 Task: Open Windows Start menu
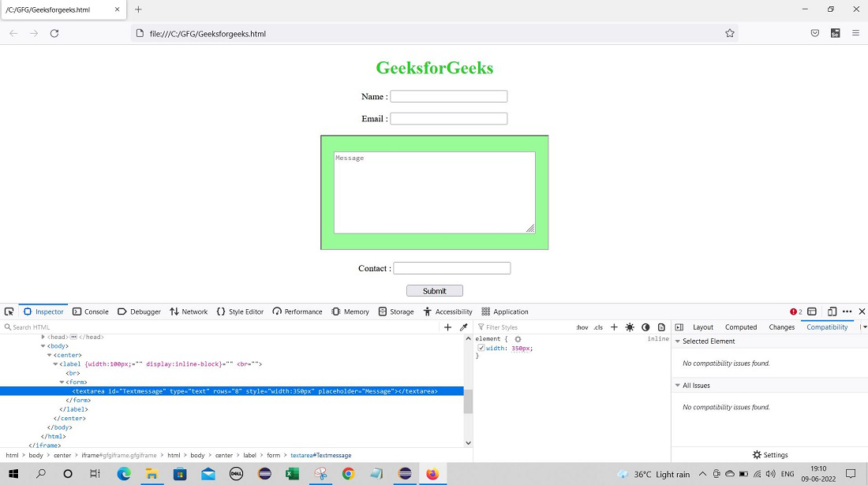tap(13, 474)
